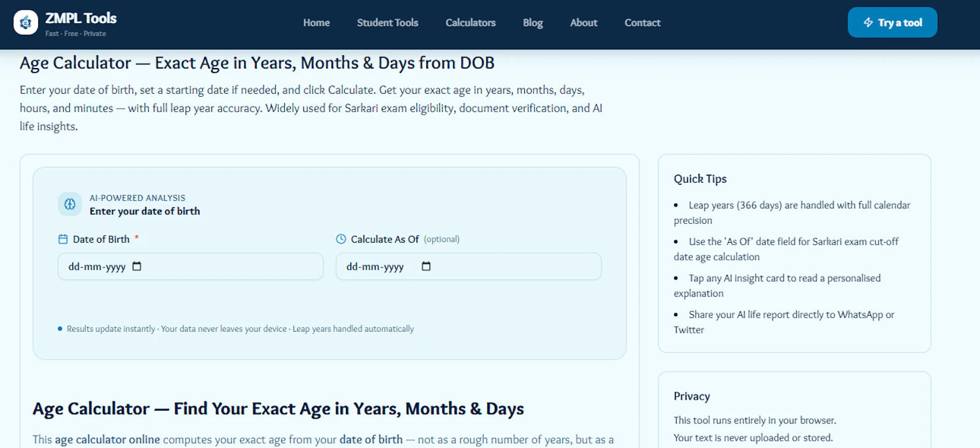This screenshot has height=448, width=980.
Task: Click the Try a tool button
Action: tap(892, 23)
